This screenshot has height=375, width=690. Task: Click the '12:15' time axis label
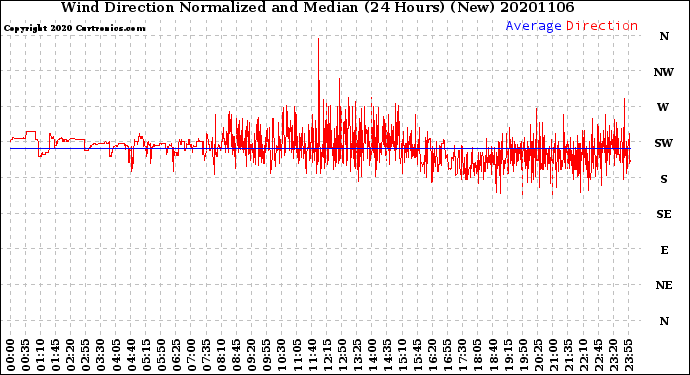(327, 355)
